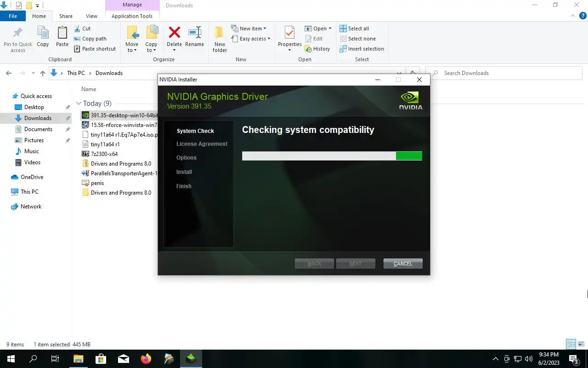Open the Properties ribbon button
588x368 pixels.
[x=289, y=39]
